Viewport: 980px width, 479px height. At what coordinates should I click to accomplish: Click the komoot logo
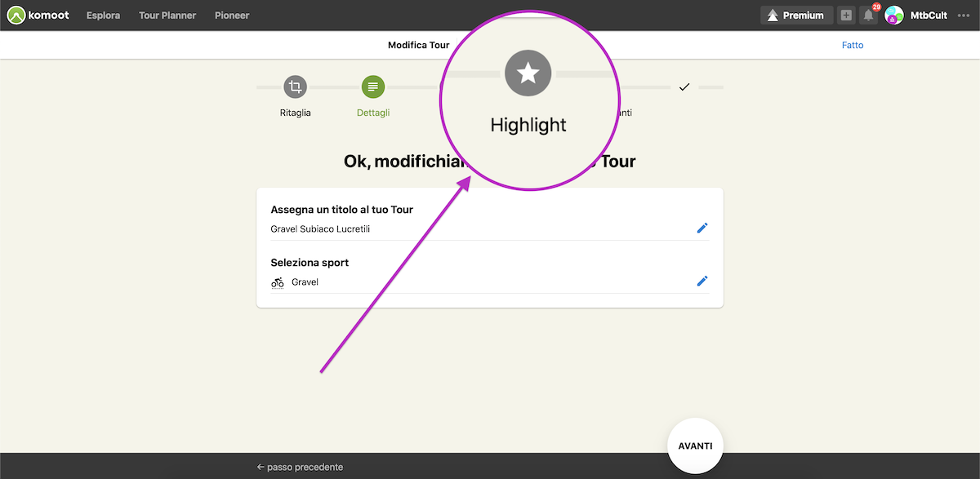(x=38, y=15)
